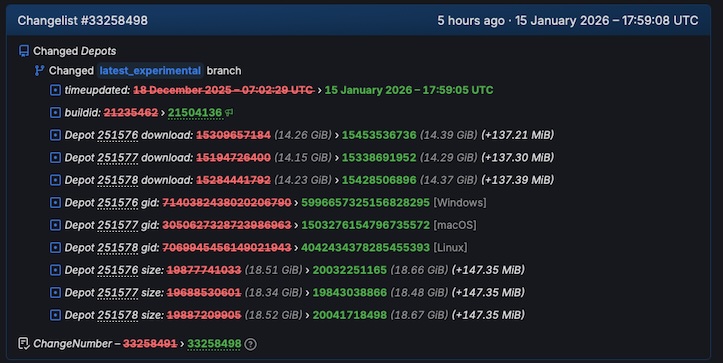Click the +137.39 MiB difference text
The height and width of the screenshot is (363, 723).
coord(517,180)
